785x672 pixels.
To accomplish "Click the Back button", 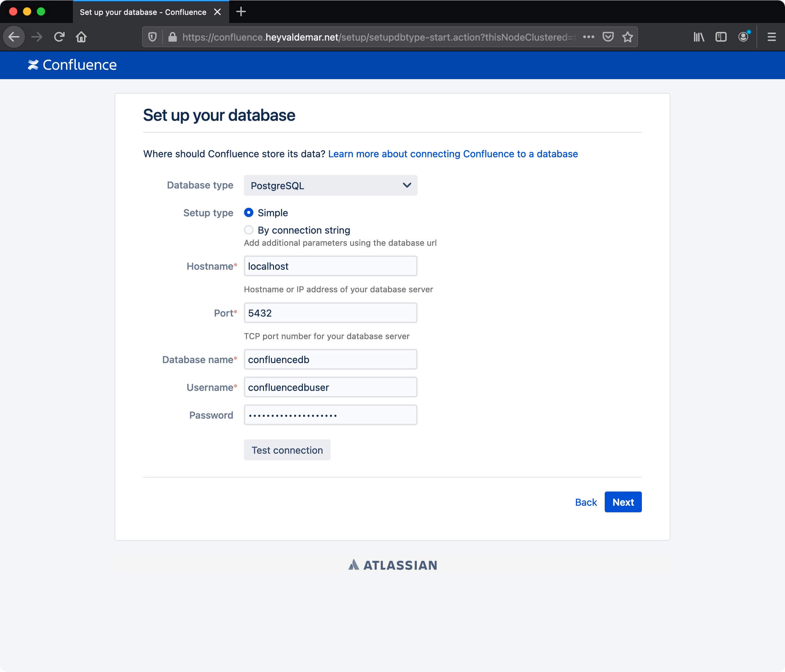I will click(x=586, y=502).
